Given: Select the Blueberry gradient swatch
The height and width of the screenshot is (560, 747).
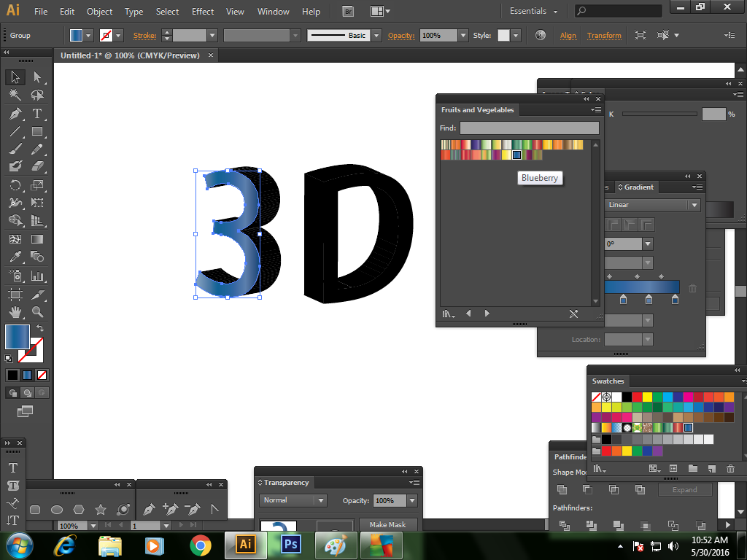Looking at the screenshot, I should (516, 155).
